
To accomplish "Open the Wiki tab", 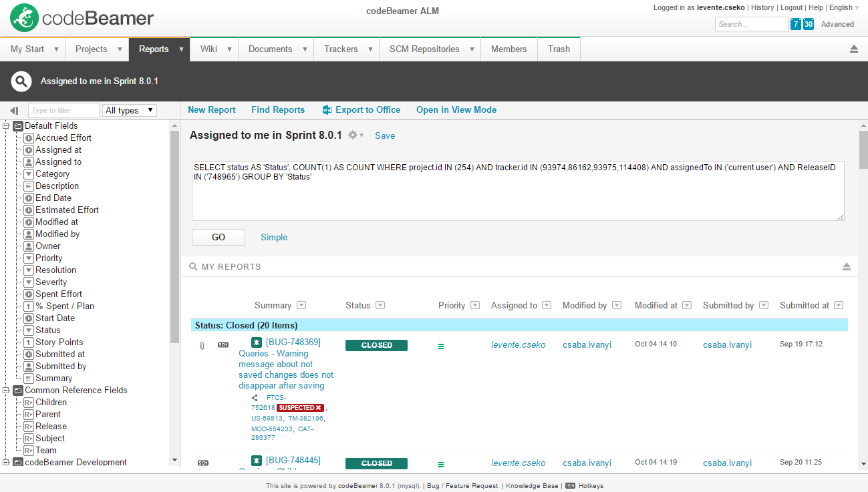I will (x=208, y=49).
